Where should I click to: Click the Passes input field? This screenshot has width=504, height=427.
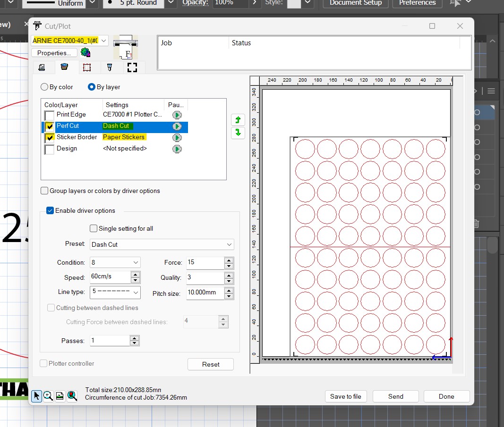110,341
